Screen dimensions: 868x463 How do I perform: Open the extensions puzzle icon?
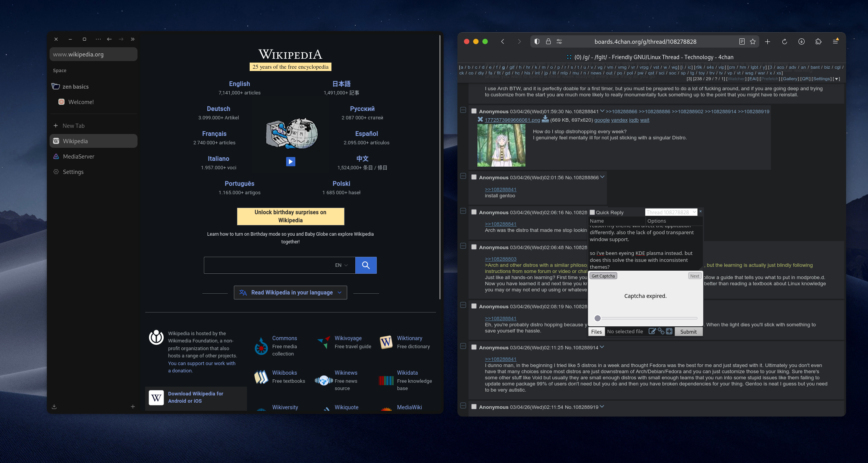[818, 41]
